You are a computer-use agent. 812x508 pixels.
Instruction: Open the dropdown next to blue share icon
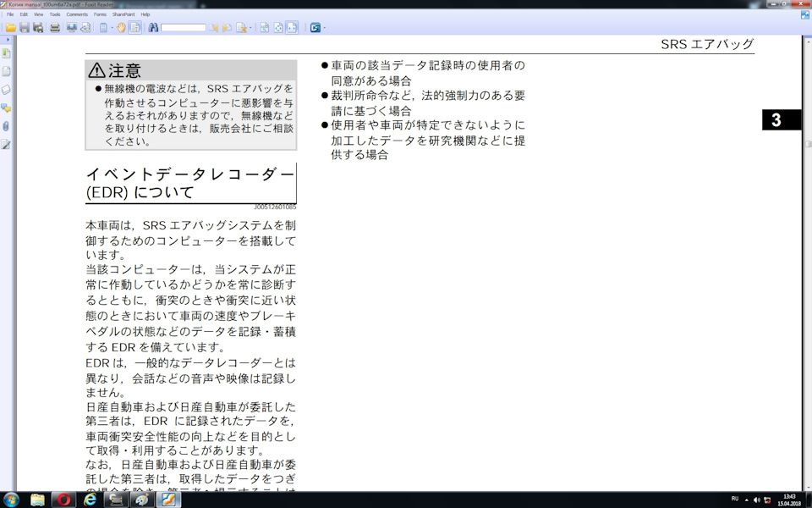tap(324, 28)
